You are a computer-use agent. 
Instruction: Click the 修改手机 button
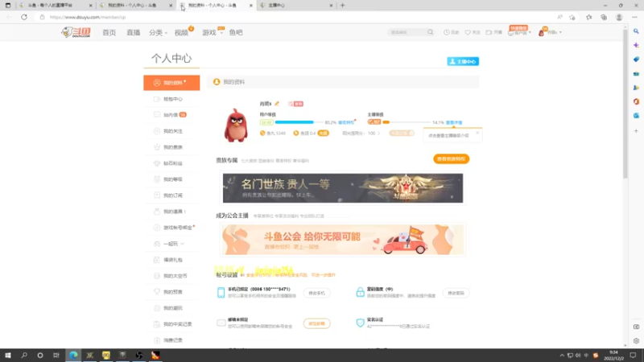316,293
